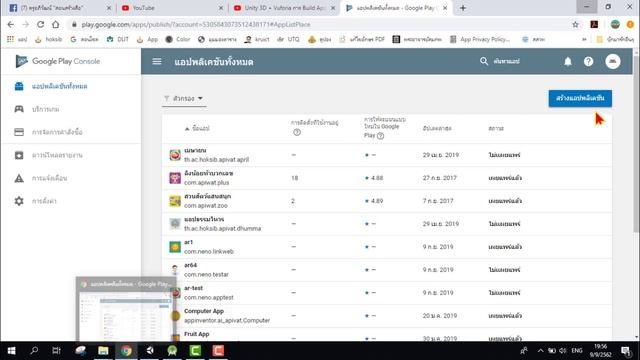Reload the page with the browser refresh icon
This screenshot has height=360, width=640.
[40, 24]
